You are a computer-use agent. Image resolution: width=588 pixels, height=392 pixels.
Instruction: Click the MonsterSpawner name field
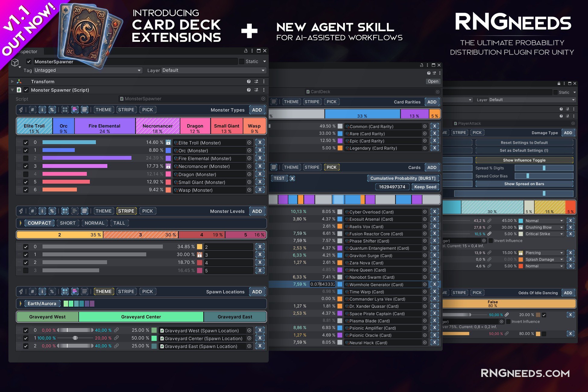click(135, 62)
